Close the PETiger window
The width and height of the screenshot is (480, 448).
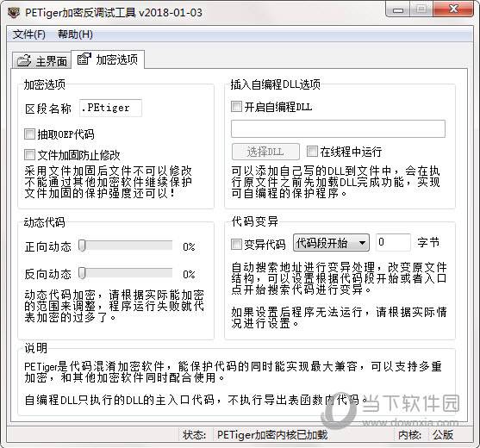[x=453, y=9]
